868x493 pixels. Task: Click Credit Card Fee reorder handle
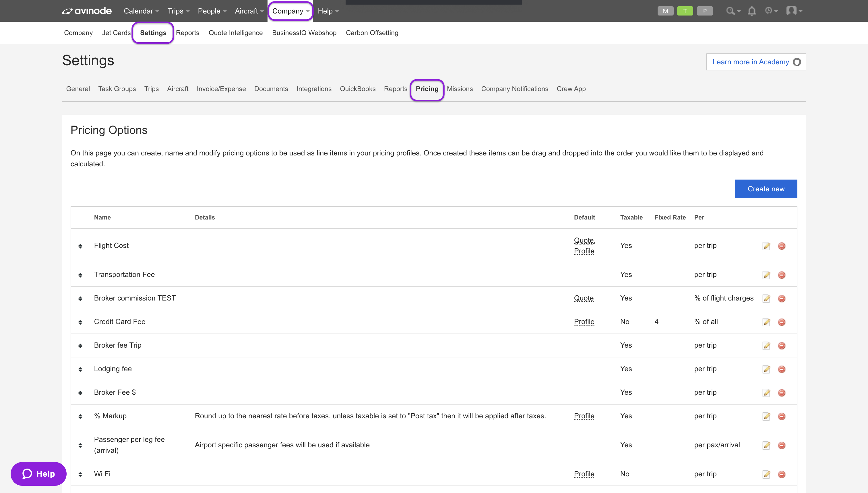coord(80,322)
